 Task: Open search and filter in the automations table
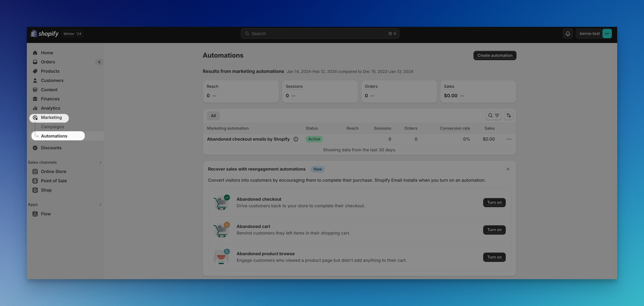pos(493,116)
